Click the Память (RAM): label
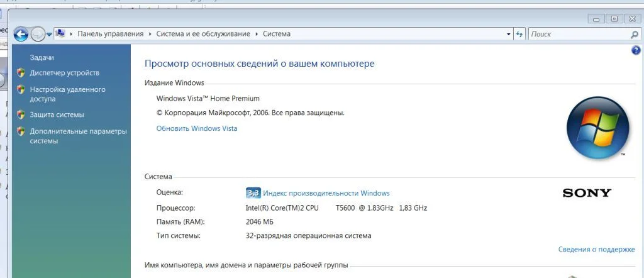644x278 pixels. (x=180, y=222)
